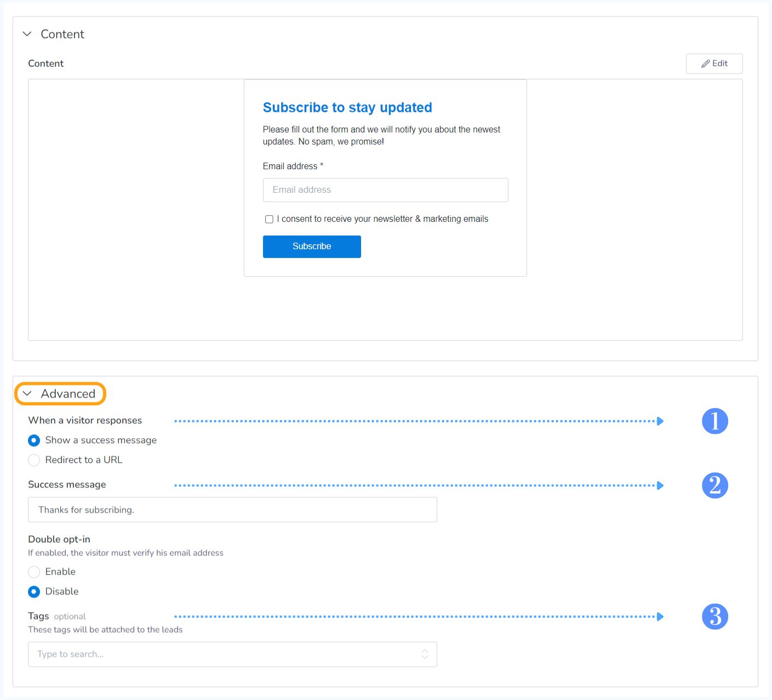Viewport: 772px width, 700px height.
Task: Click the Email address input field
Action: coord(385,190)
